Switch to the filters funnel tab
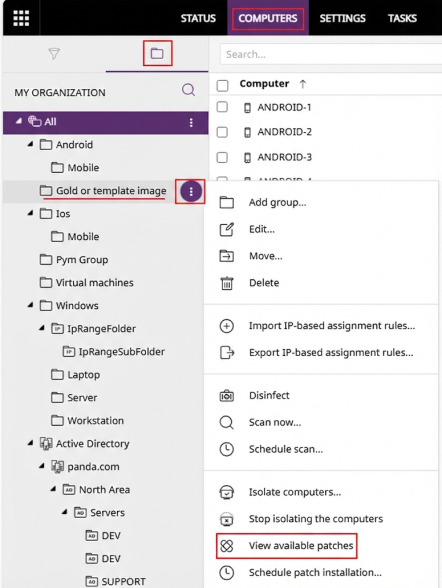This screenshot has width=442, height=588. [54, 54]
